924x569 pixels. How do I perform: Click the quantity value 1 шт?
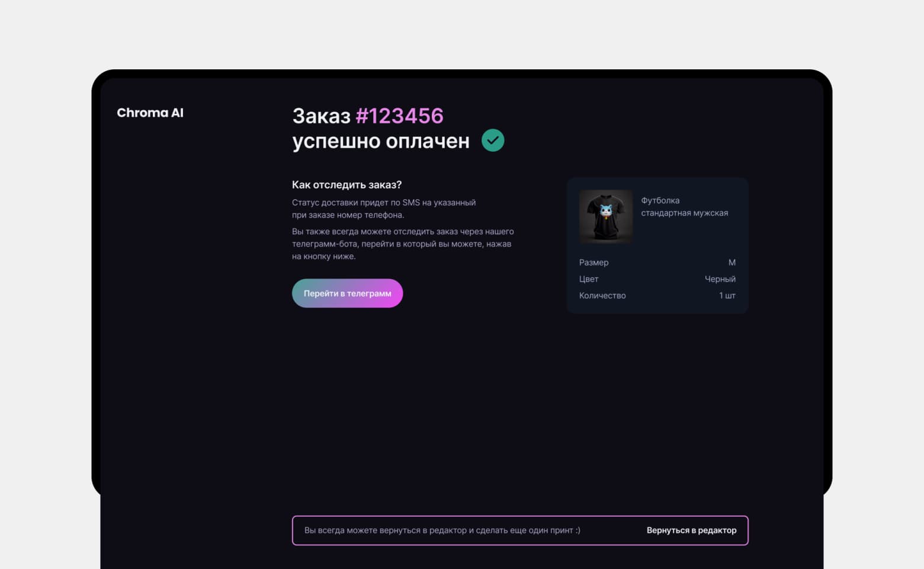pyautogui.click(x=727, y=296)
